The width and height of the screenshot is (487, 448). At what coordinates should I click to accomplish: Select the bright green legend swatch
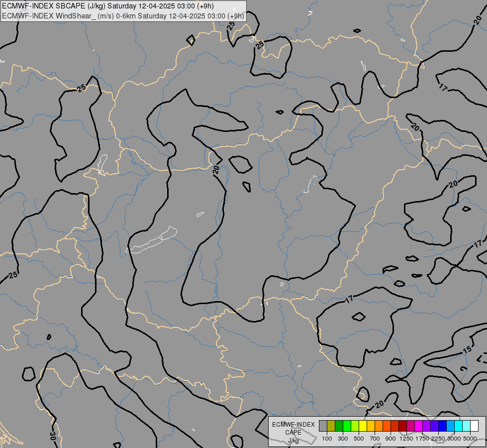347,426
